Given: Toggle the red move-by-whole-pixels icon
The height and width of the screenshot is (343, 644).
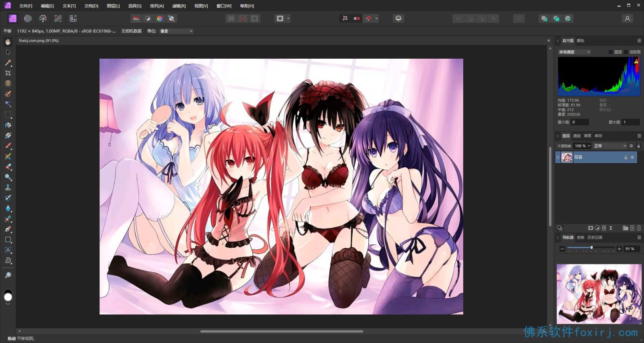Looking at the screenshot, I should (357, 18).
